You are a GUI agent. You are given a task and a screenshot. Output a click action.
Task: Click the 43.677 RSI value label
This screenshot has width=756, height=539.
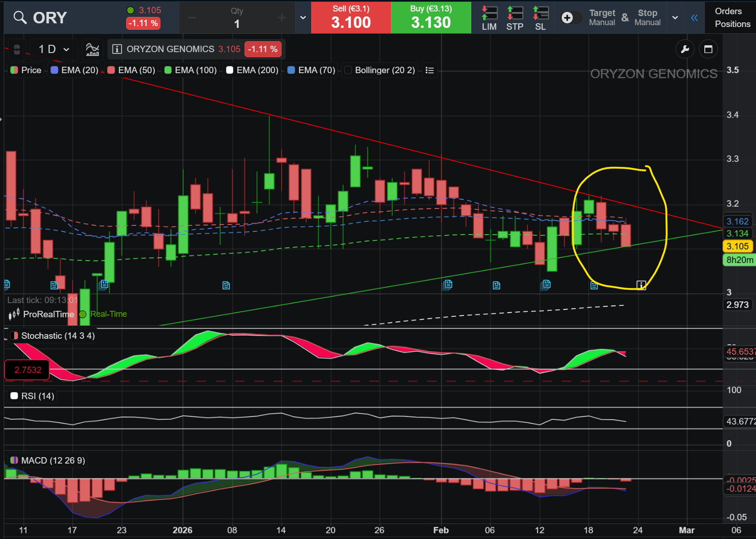pyautogui.click(x=740, y=421)
